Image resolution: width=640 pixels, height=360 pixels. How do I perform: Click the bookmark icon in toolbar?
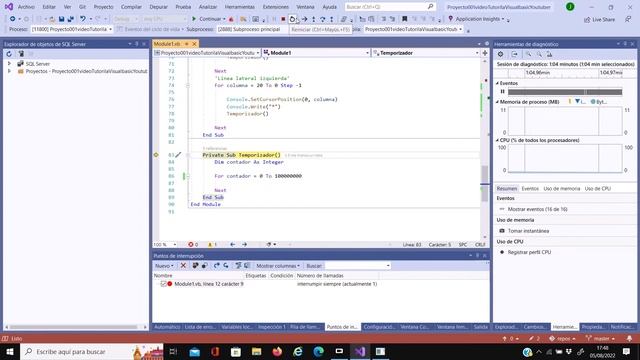click(404, 19)
